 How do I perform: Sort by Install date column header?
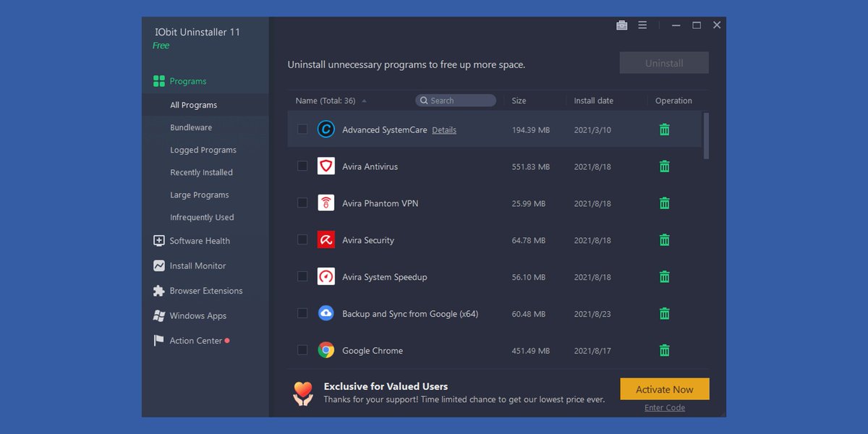[593, 101]
